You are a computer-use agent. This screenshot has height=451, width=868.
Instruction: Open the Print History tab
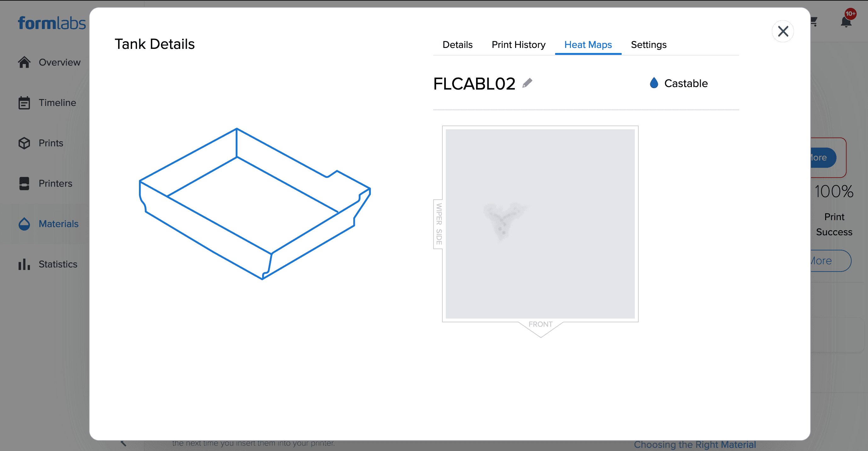point(518,44)
